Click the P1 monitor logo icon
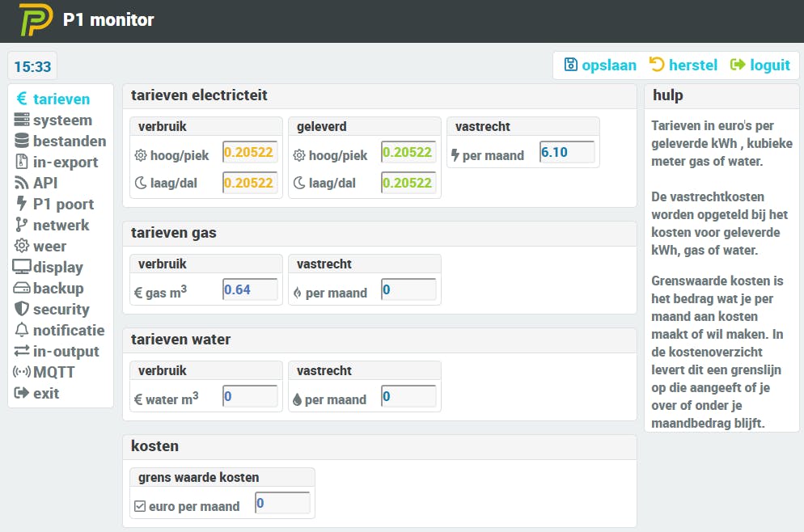Viewport: 804px width, 532px height. coord(36,20)
